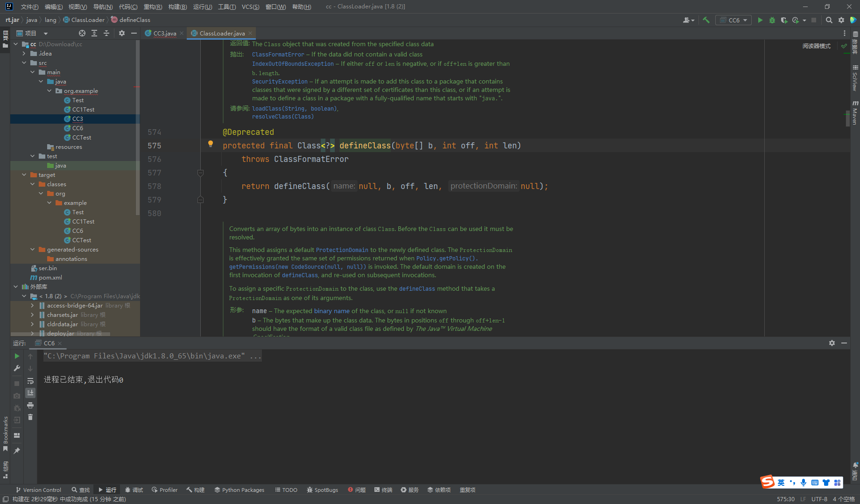The height and width of the screenshot is (504, 860).
Task: Open the user account dropdown in toolbar
Action: (689, 20)
